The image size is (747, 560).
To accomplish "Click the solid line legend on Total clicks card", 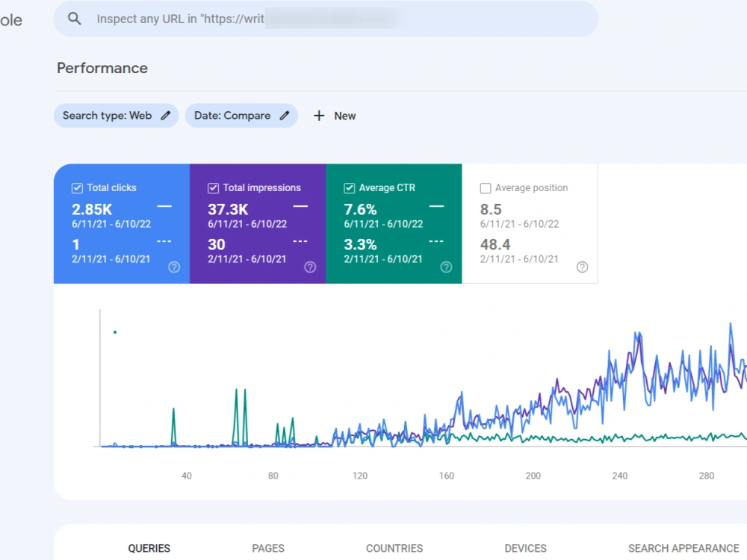I will [164, 206].
